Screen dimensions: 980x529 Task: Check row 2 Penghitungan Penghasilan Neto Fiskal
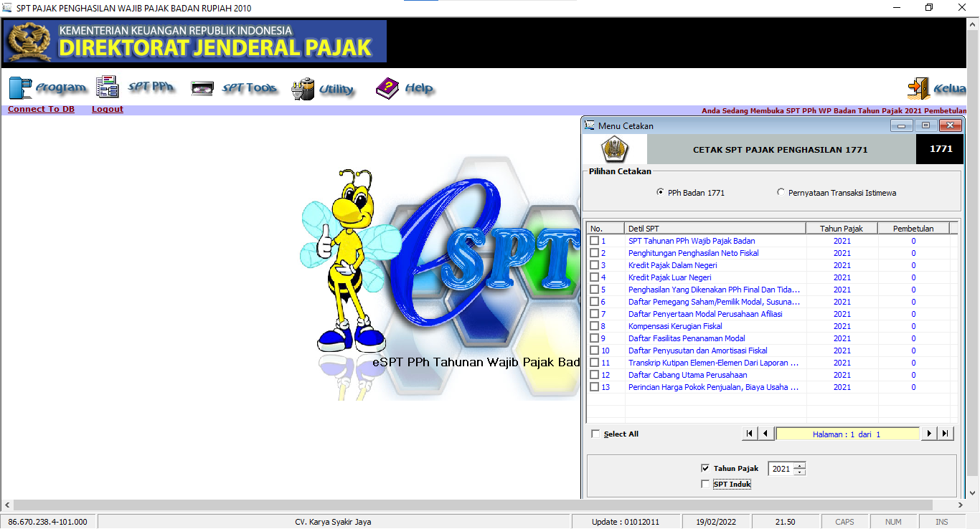(x=594, y=253)
